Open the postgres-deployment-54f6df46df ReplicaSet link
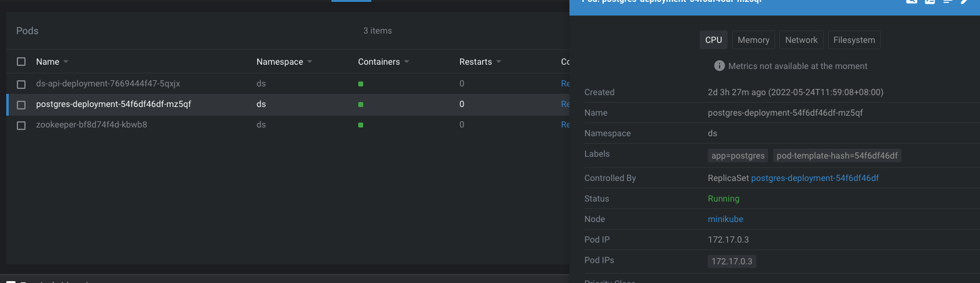 coord(815,178)
